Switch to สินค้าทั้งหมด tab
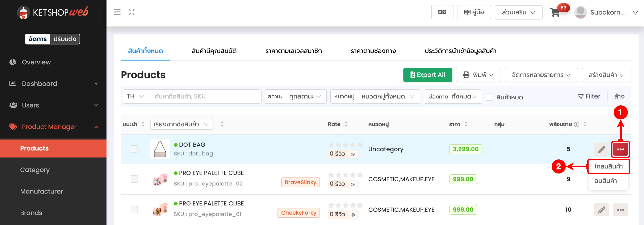The height and width of the screenshot is (225, 644). point(145,51)
